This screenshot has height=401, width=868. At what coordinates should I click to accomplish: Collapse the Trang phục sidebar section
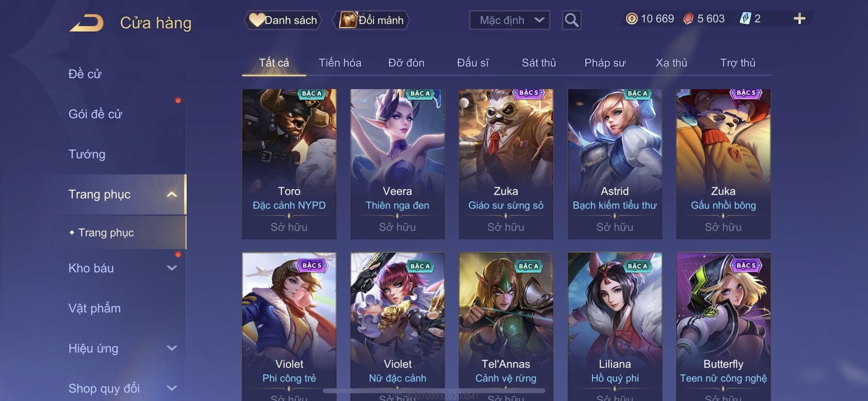pos(122,194)
